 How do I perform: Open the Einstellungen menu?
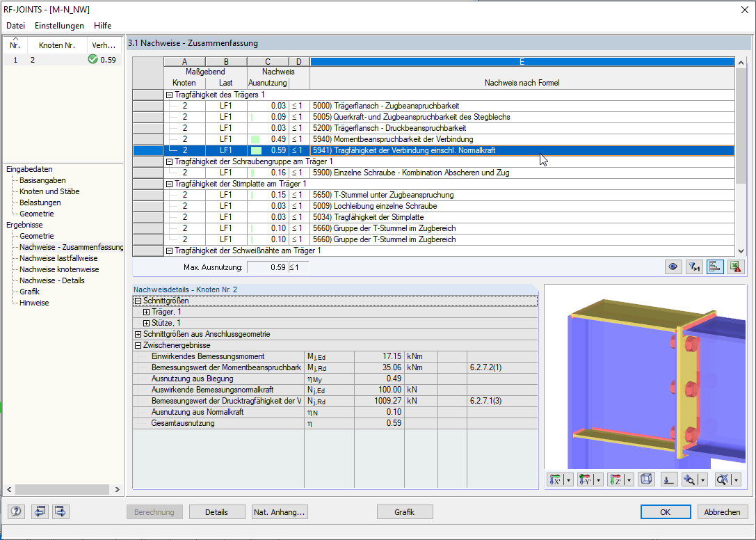click(x=59, y=26)
